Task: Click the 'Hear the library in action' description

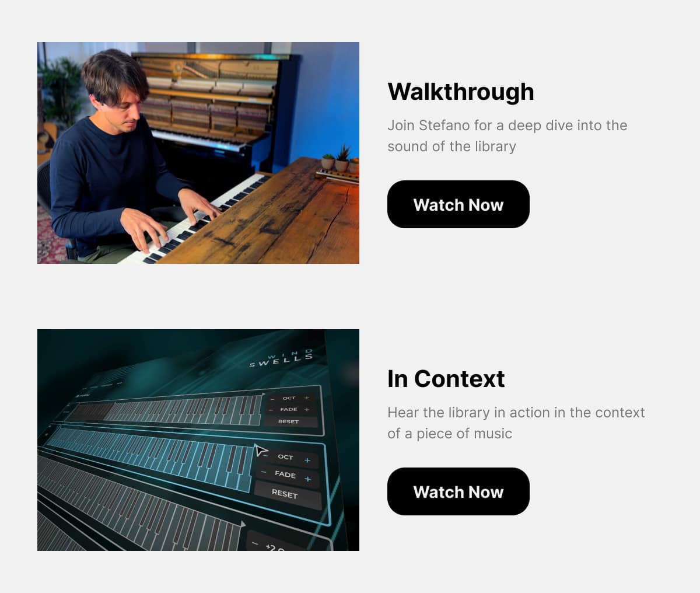Action: (516, 423)
